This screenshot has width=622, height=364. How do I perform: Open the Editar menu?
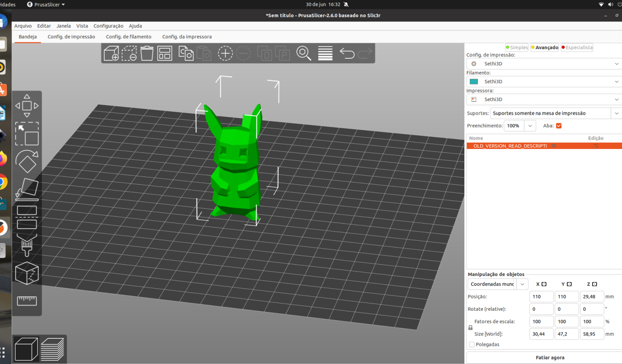(44, 26)
